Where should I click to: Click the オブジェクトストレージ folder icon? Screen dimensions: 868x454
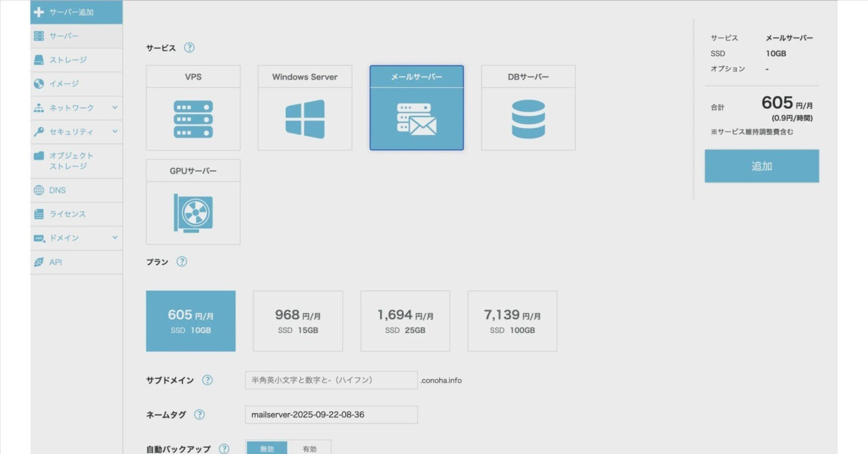(x=39, y=156)
